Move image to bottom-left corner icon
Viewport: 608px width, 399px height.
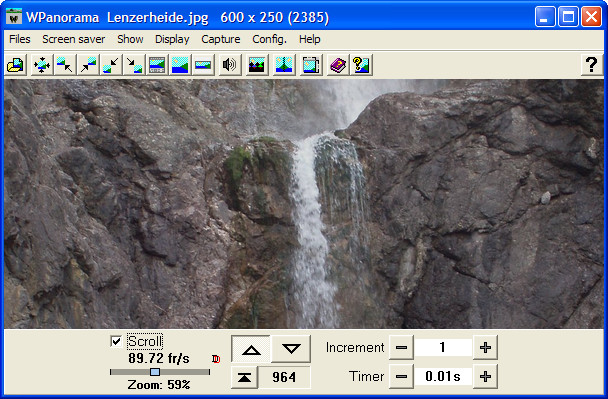click(x=111, y=65)
